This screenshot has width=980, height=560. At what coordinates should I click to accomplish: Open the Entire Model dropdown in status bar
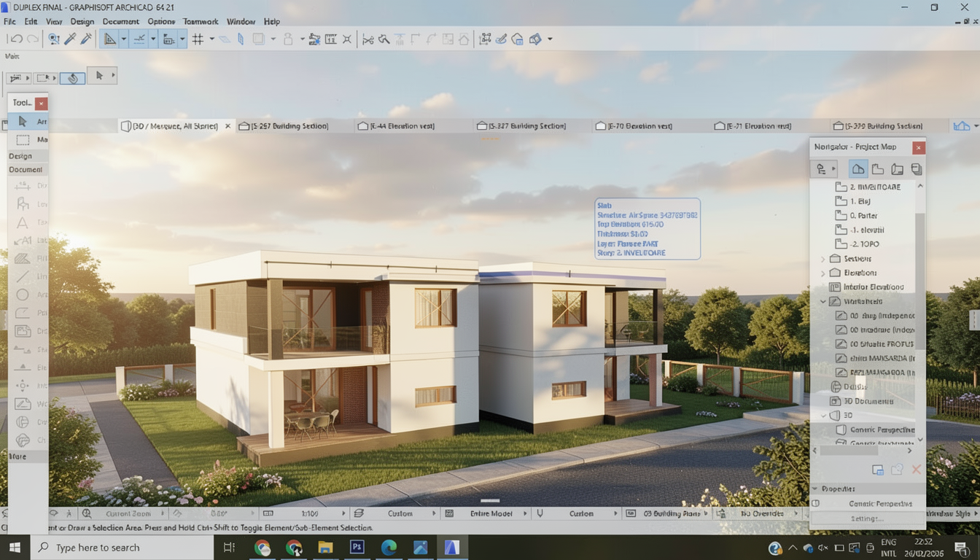496,513
